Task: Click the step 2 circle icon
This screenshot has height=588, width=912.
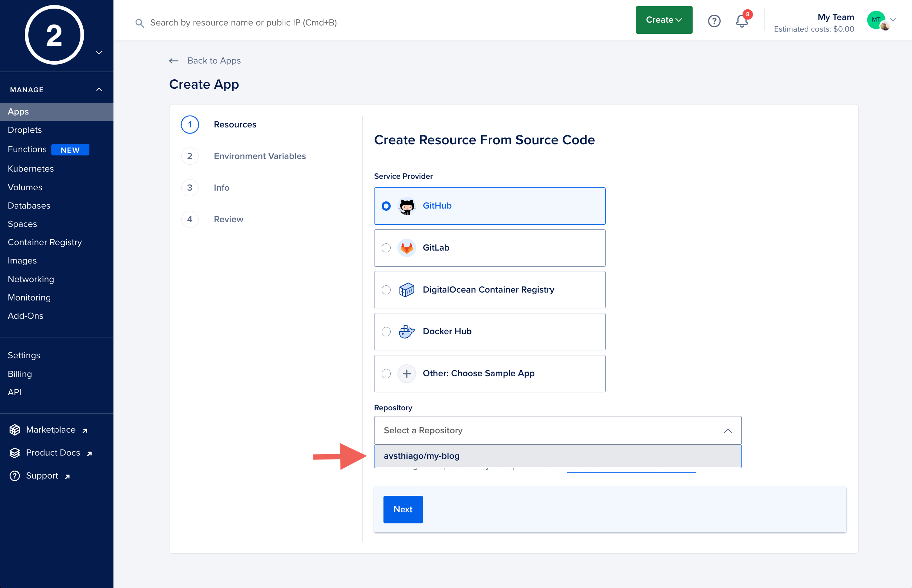Action: coord(190,156)
